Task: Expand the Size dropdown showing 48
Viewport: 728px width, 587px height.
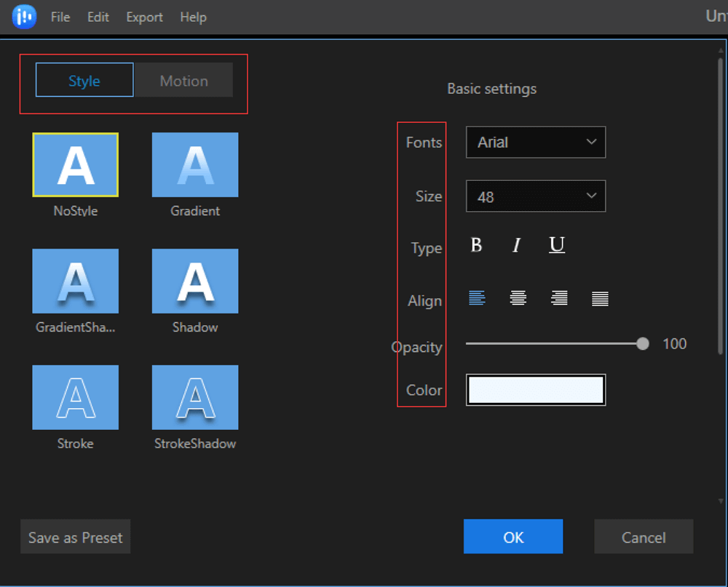Action: coord(536,196)
